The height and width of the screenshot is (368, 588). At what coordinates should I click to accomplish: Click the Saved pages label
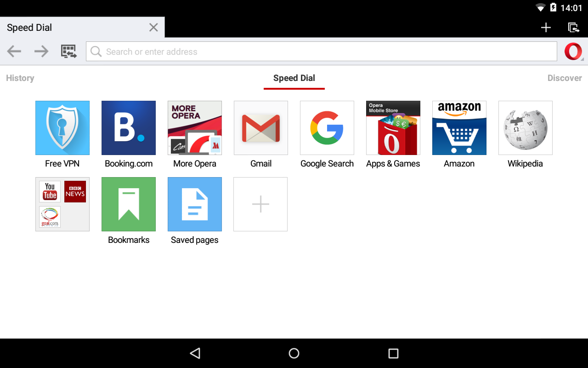(195, 240)
